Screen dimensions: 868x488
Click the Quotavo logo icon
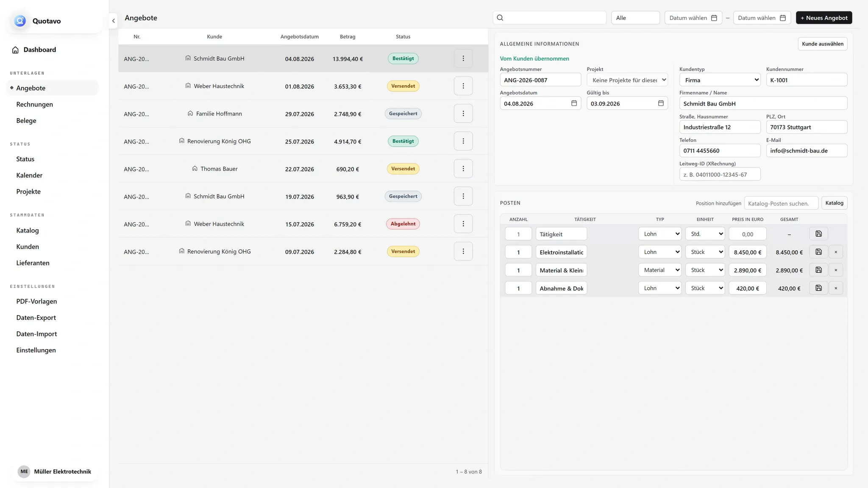[20, 21]
